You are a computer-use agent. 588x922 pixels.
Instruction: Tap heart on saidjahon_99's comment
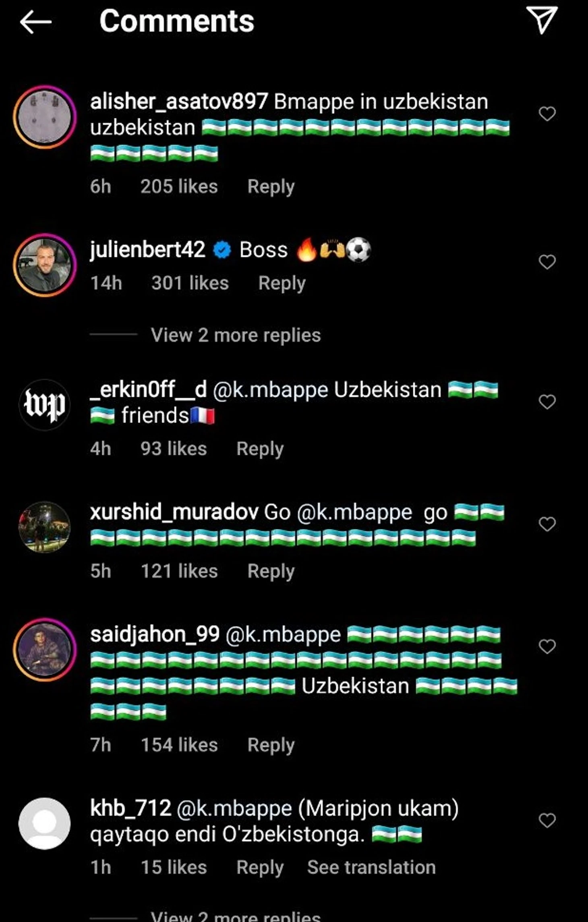[547, 646]
